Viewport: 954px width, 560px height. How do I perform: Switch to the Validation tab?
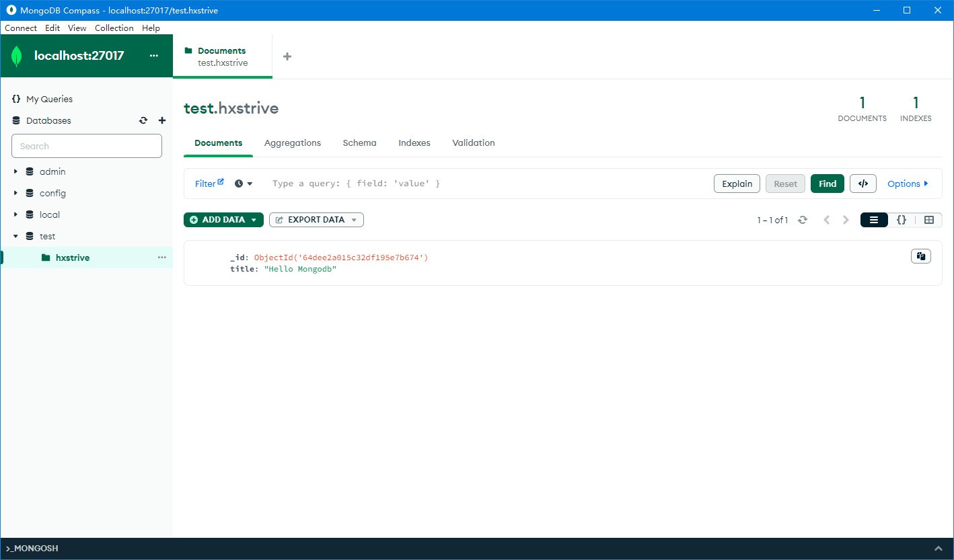(x=474, y=143)
